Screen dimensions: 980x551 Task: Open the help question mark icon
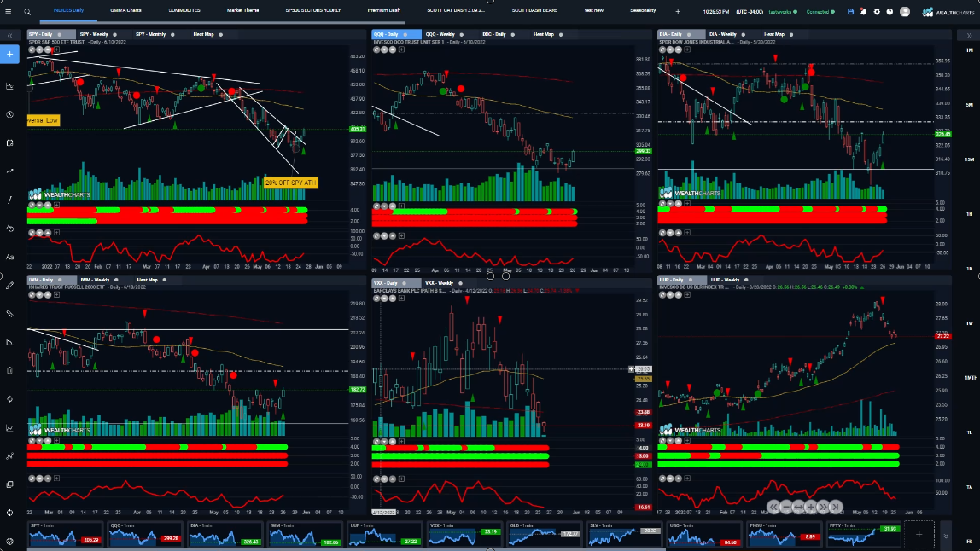click(x=890, y=12)
